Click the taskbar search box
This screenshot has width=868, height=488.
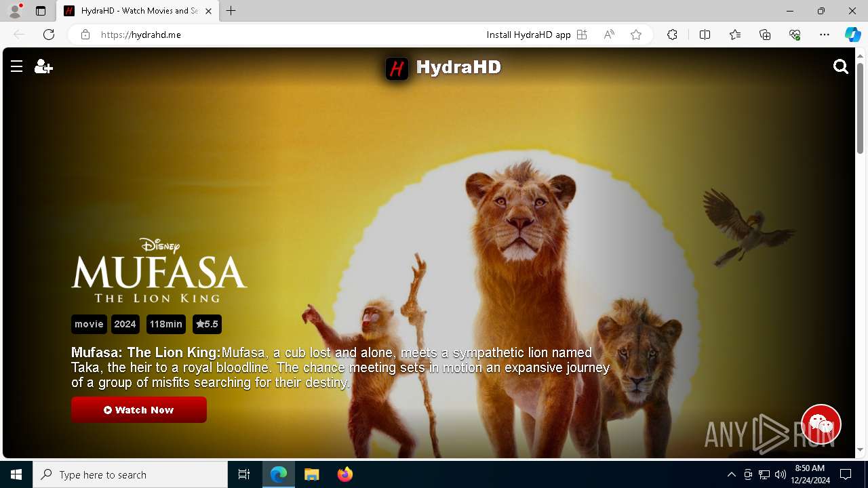(130, 474)
